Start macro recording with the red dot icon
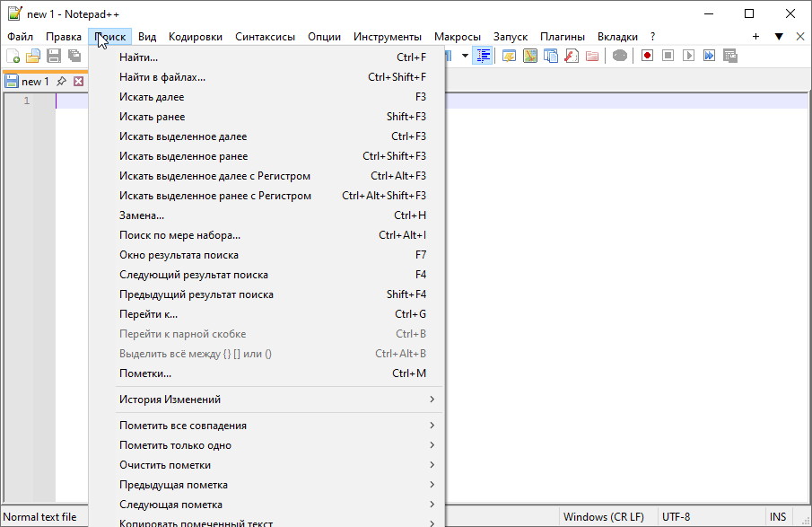The height and width of the screenshot is (527, 812). (647, 56)
